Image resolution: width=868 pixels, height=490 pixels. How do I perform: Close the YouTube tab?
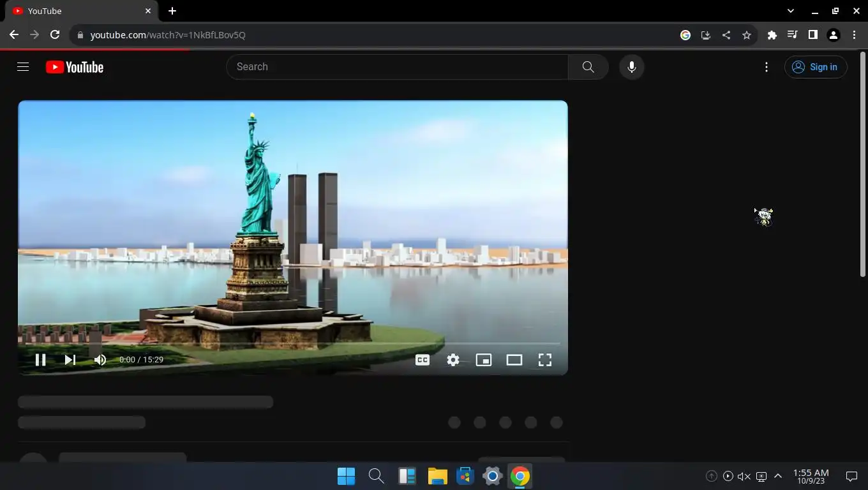(148, 11)
